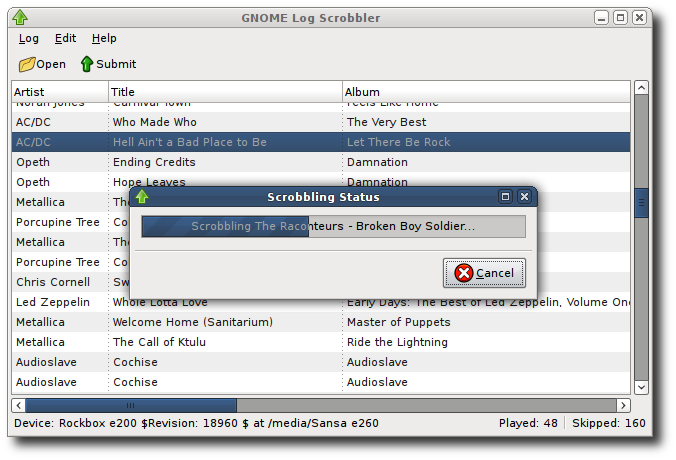676x460 pixels.
Task: Click the horizontal scrollbar right arrow
Action: 623,405
